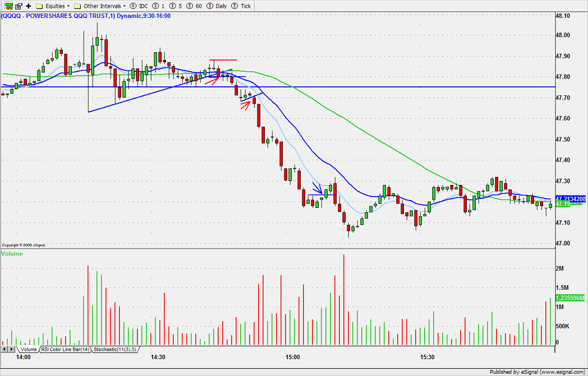Select the IDC symbol button
Screen dimensions: 588x376
tap(139, 6)
